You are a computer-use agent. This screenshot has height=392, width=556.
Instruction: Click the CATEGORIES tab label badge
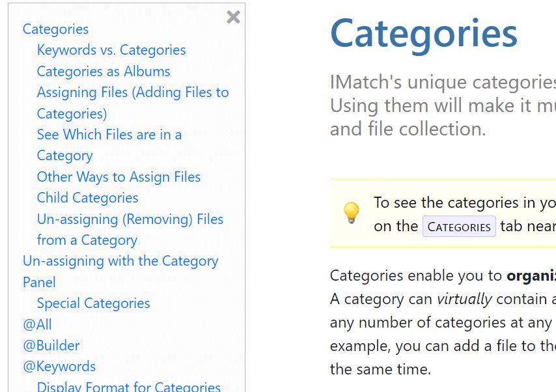click(x=459, y=227)
